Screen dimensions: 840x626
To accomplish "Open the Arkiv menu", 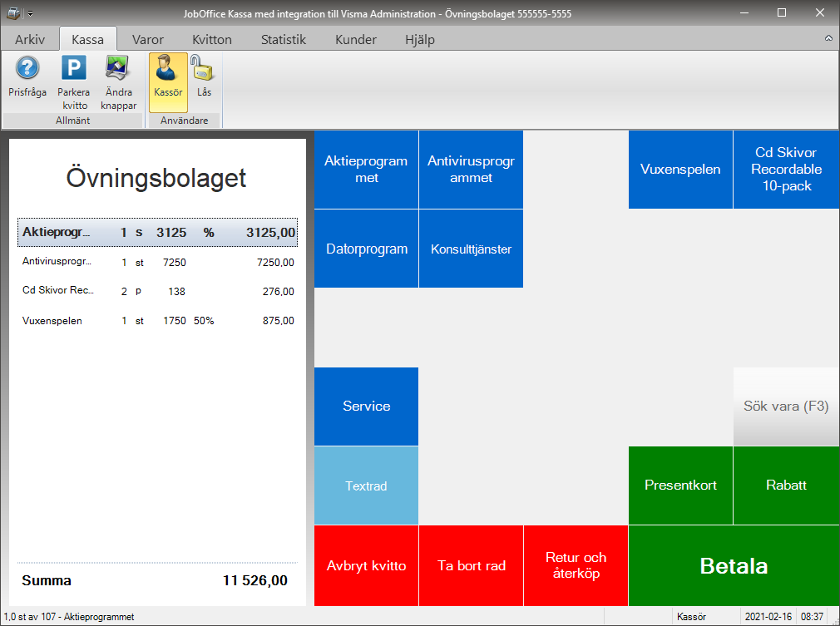I will pos(29,38).
